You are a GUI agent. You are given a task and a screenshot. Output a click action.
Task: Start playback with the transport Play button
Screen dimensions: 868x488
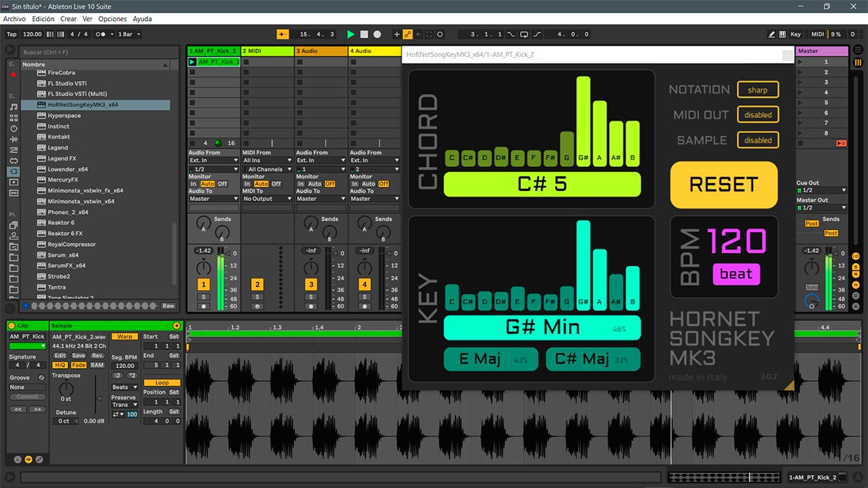pyautogui.click(x=351, y=34)
